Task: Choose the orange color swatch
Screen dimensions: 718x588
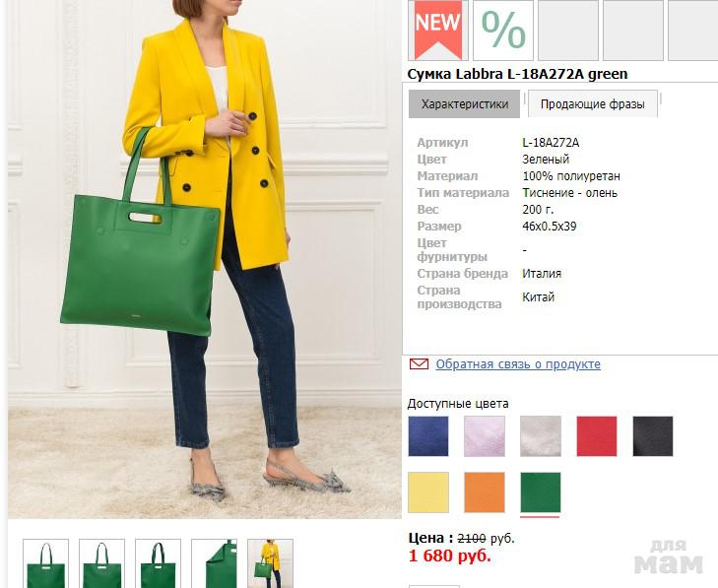Action: pyautogui.click(x=485, y=492)
